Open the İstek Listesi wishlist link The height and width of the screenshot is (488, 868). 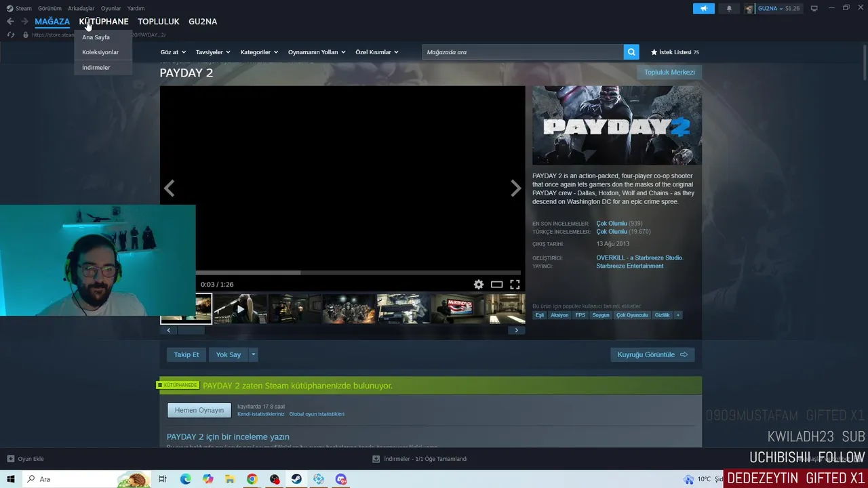(675, 52)
